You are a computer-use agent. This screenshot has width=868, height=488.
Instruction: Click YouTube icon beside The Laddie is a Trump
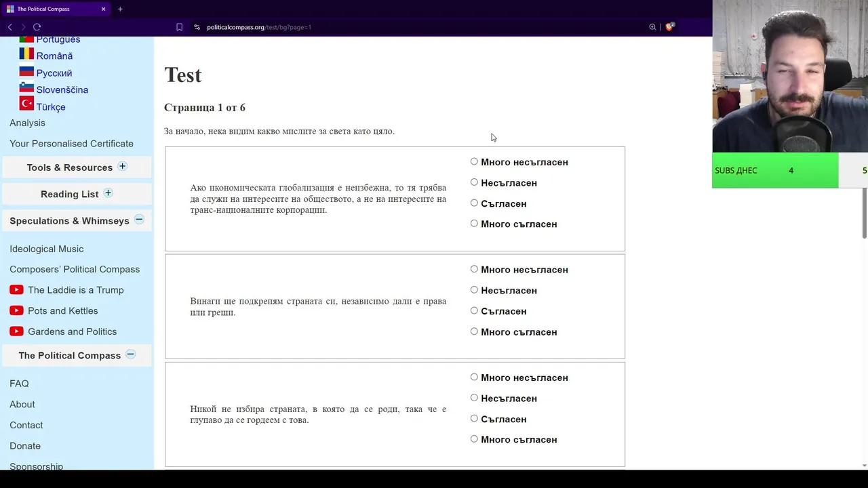pos(16,289)
